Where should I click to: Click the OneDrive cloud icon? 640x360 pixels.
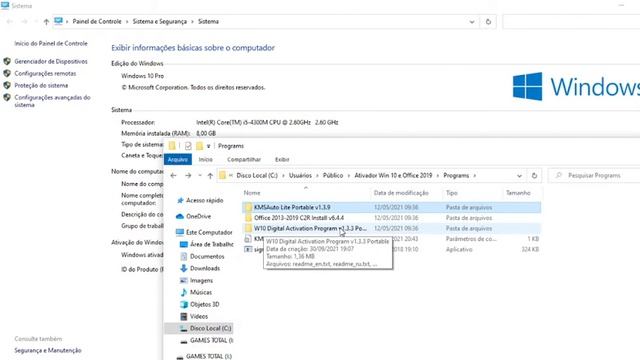point(180,216)
